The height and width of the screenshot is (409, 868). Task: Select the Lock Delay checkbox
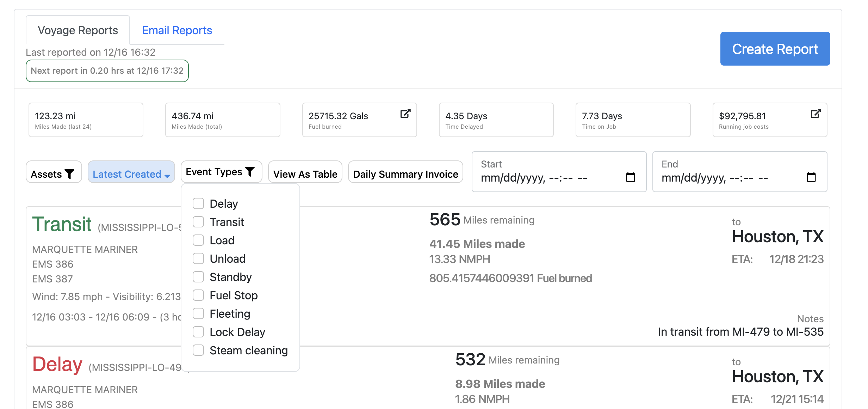[x=198, y=332]
